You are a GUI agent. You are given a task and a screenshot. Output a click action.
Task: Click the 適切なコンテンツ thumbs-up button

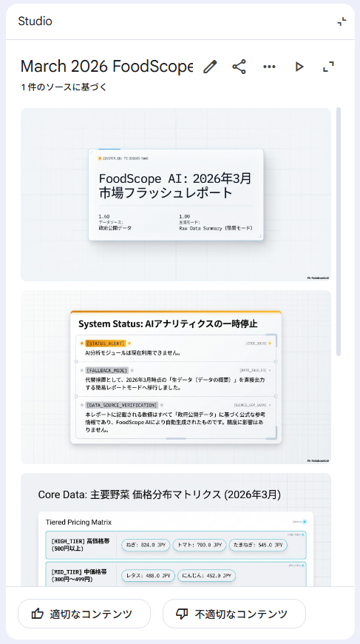[84, 614]
